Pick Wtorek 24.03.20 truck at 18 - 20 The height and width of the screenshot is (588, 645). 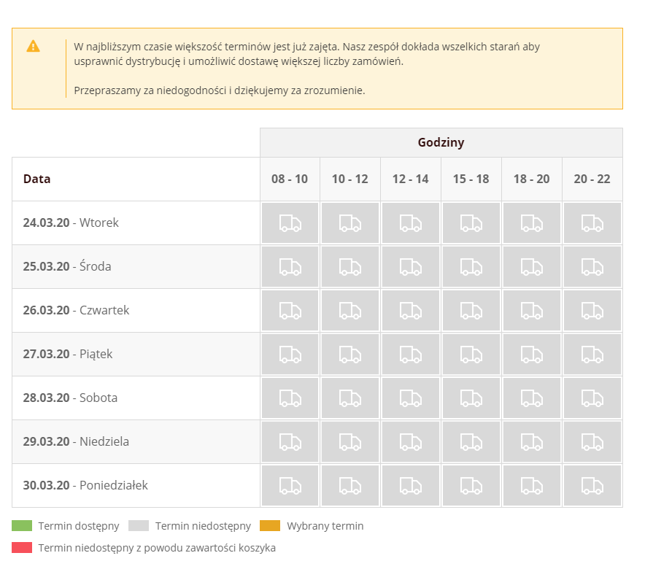(x=531, y=223)
